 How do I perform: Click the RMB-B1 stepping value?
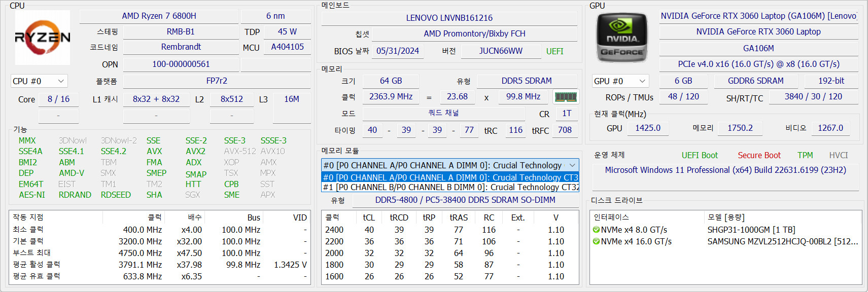181,31
